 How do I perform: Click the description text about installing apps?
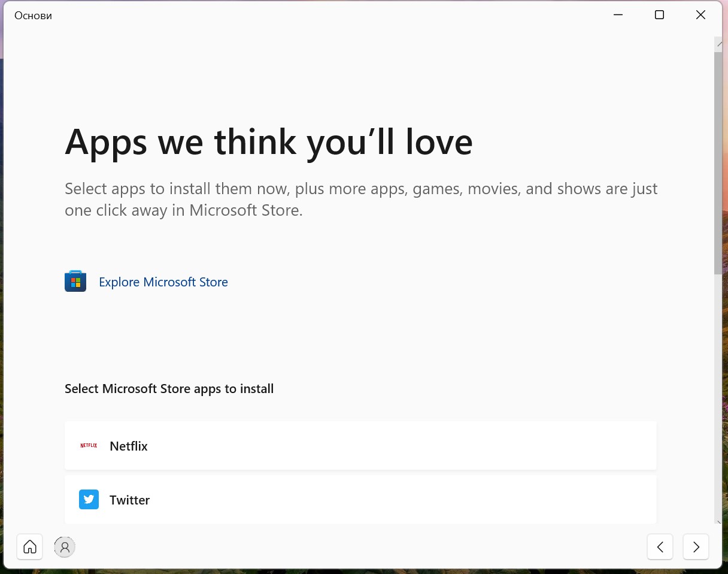[x=361, y=200]
